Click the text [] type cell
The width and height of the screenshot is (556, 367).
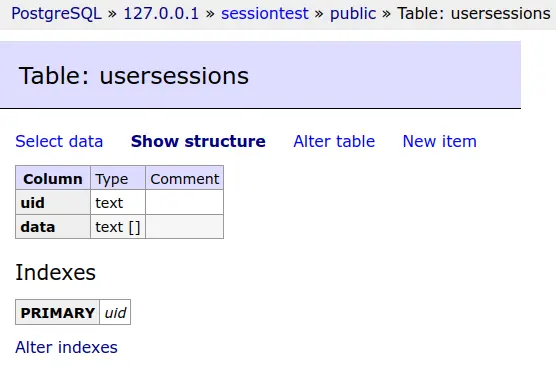tap(118, 227)
